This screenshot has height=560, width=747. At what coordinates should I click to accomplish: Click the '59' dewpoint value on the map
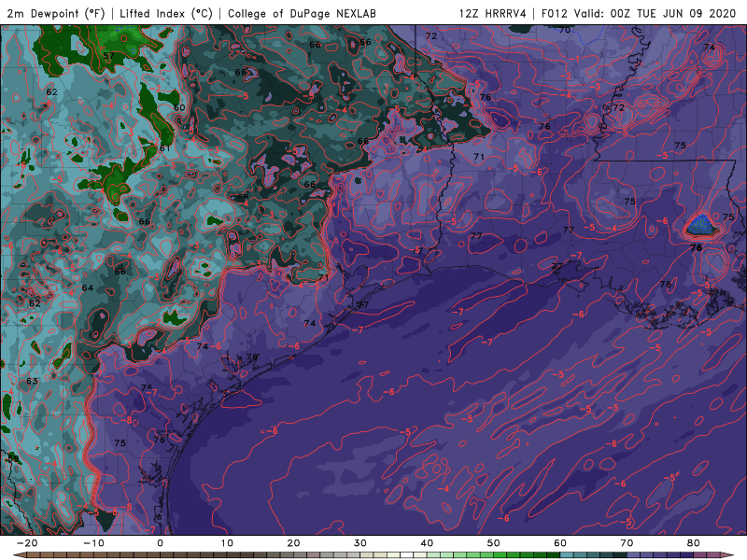click(x=13, y=459)
